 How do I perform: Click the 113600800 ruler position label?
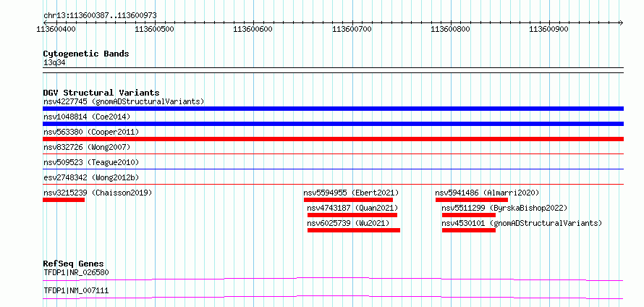(x=451, y=29)
